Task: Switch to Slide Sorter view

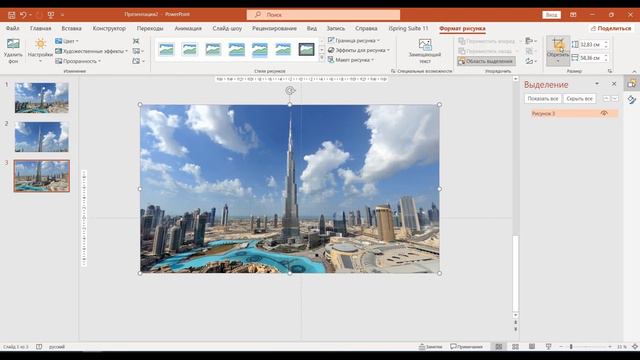Action: pos(516,347)
